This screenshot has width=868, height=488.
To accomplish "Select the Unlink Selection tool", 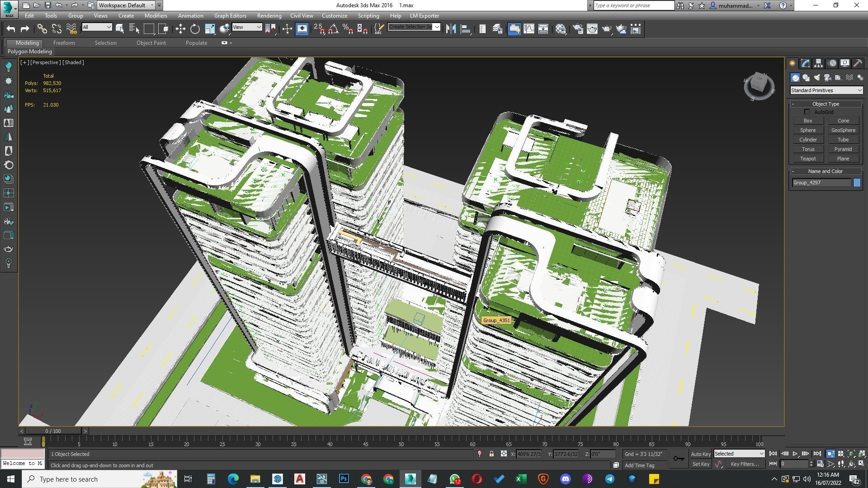I will pyautogui.click(x=57, y=29).
